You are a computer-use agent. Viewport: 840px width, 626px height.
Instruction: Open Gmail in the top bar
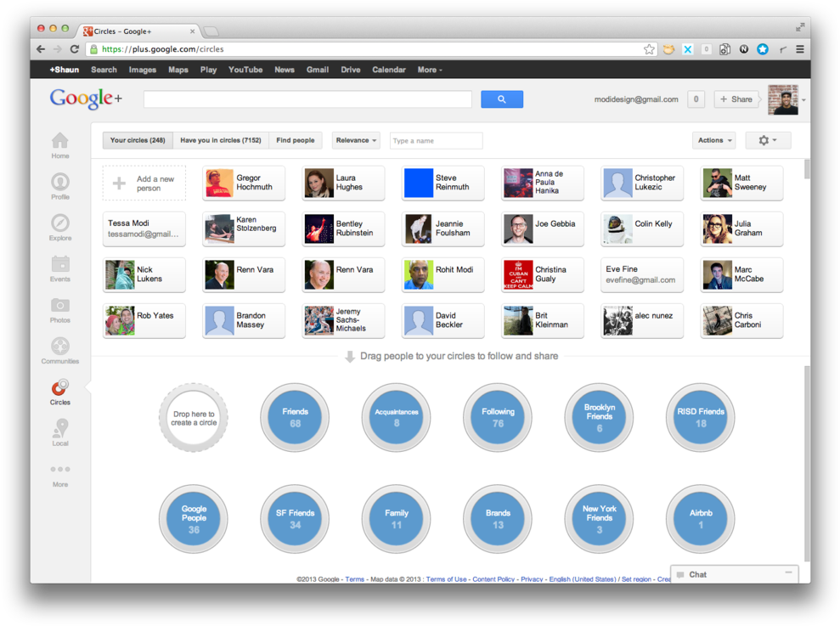coord(317,70)
